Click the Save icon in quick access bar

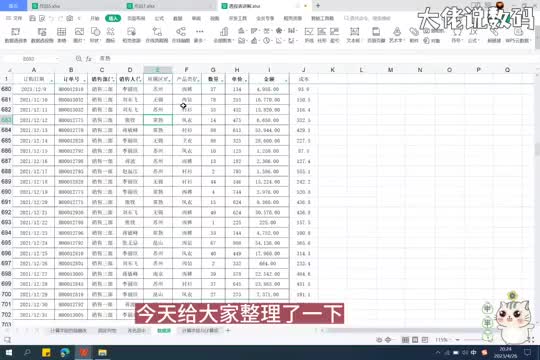tap(32, 18)
